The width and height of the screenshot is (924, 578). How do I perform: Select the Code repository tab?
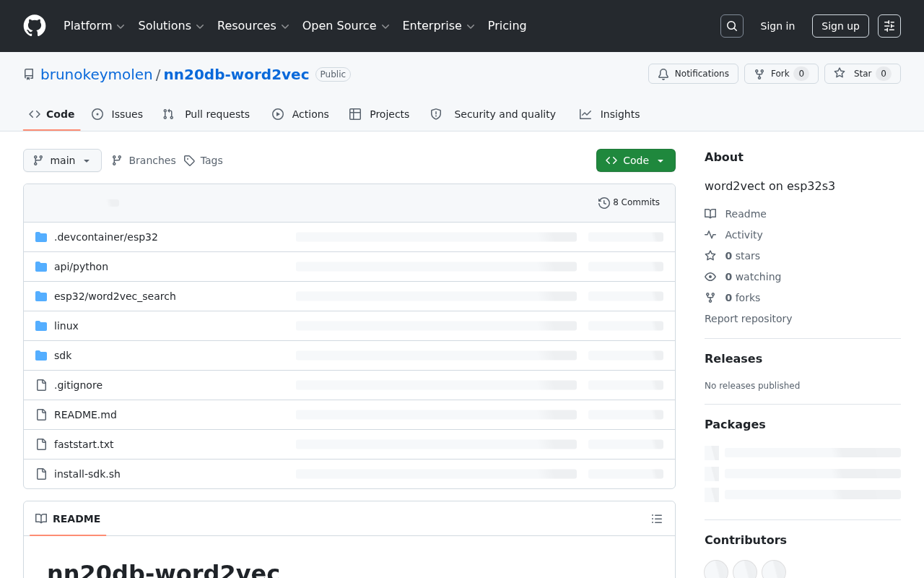(52, 114)
